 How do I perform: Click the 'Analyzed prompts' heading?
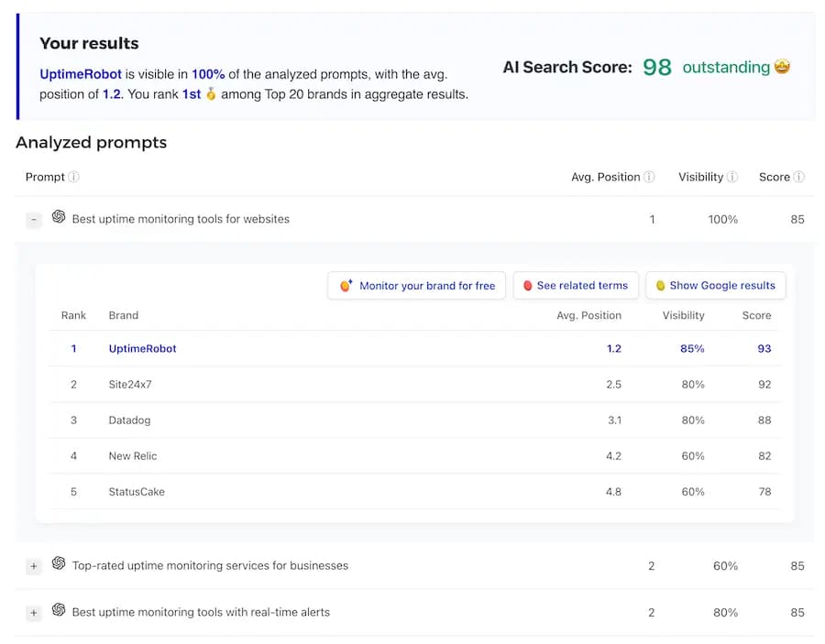pyautogui.click(x=91, y=143)
